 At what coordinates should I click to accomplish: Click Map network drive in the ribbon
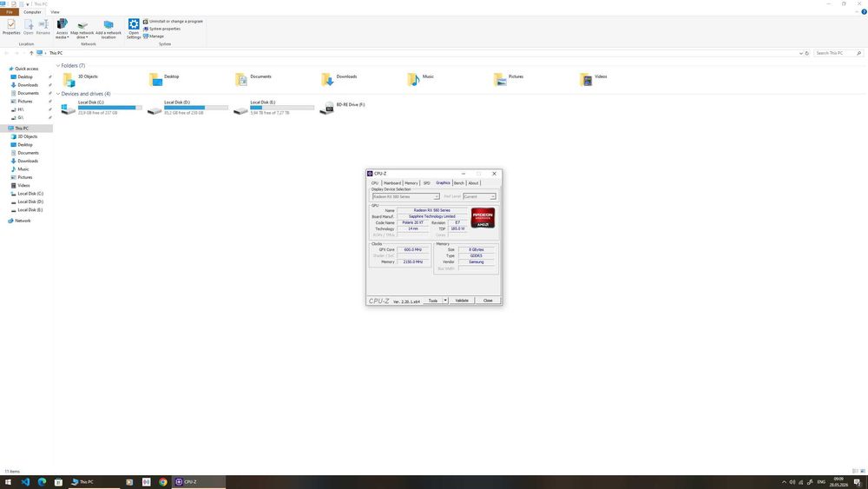click(82, 29)
